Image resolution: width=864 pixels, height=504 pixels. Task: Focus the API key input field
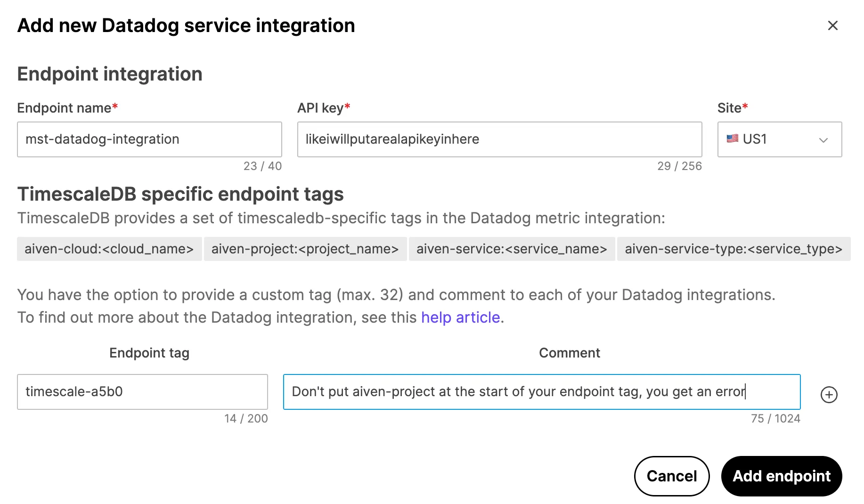(x=499, y=139)
